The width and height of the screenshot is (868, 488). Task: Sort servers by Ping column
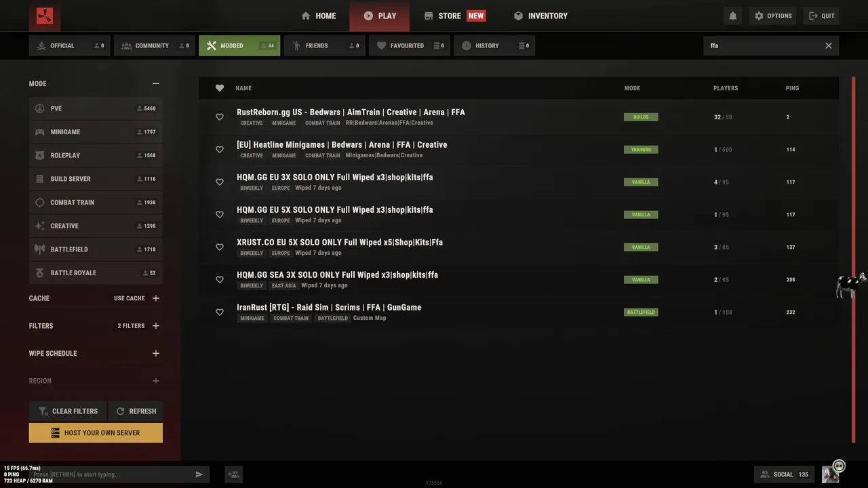pyautogui.click(x=792, y=88)
